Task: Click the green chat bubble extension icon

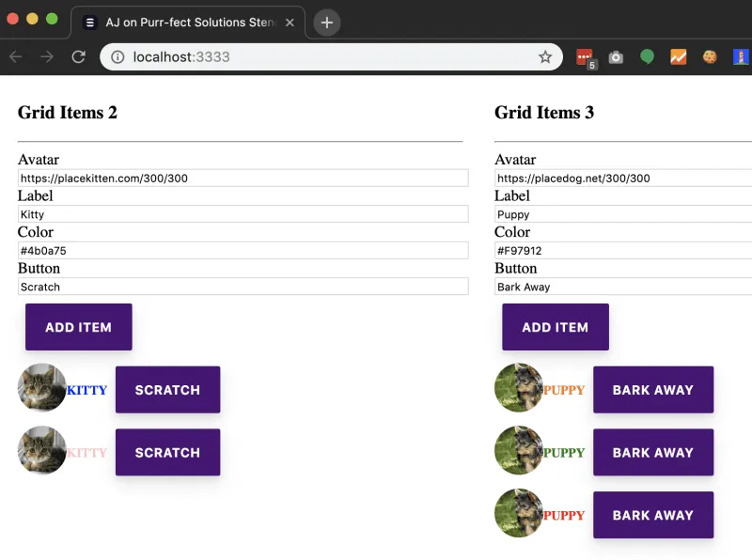Action: pos(647,57)
